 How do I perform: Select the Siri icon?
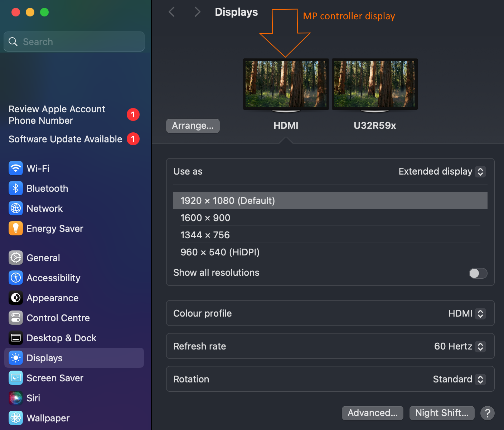click(x=15, y=398)
